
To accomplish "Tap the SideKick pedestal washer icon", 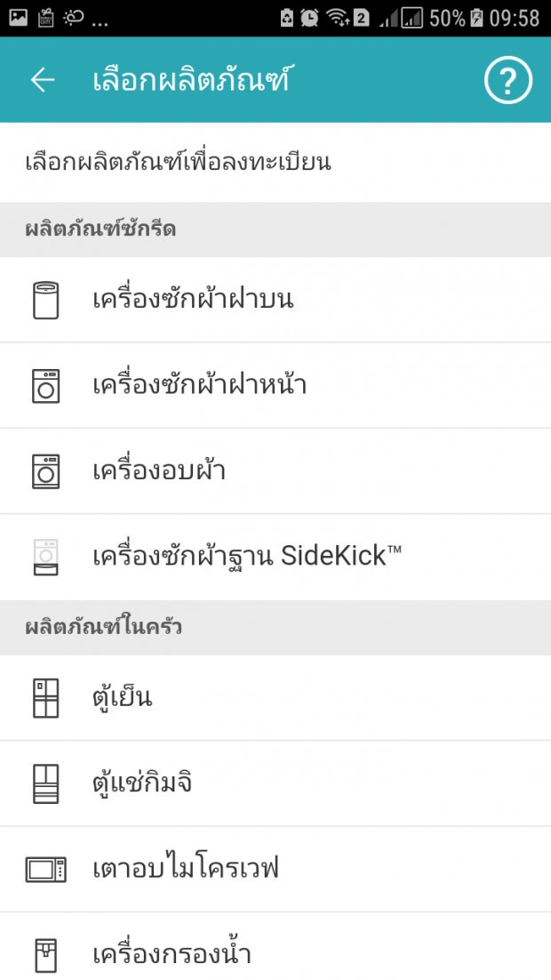I will (45, 557).
